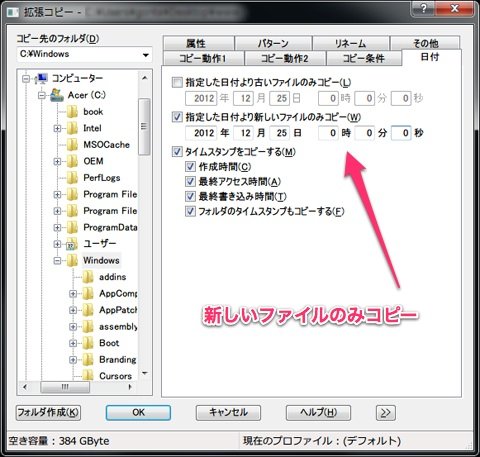This screenshot has height=457, width=480.
Task: Switch to the パターン tab
Action: [x=273, y=43]
